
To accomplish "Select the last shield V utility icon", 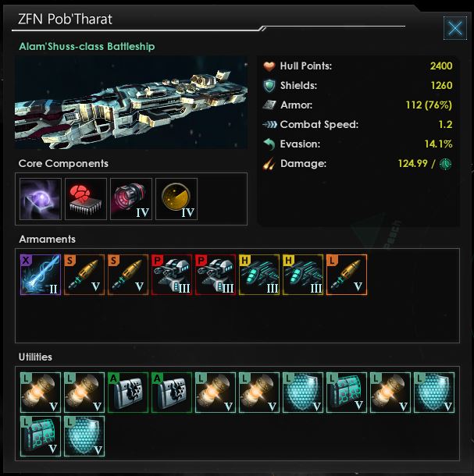I will [84, 436].
